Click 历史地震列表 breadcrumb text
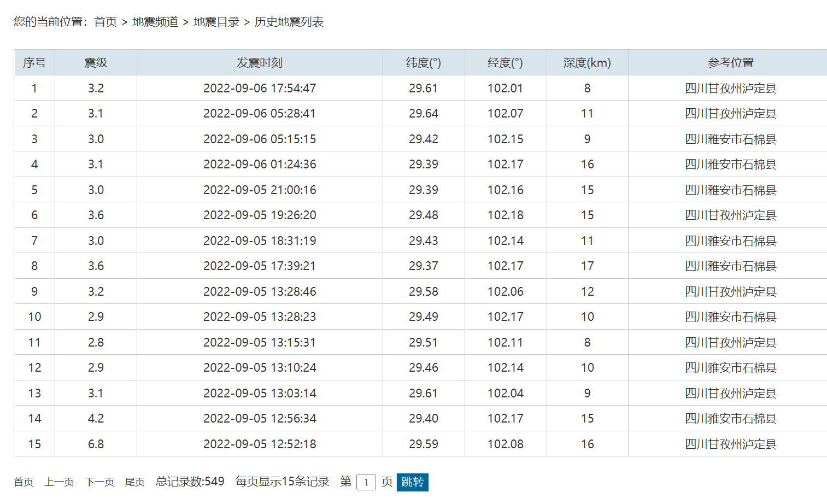Viewport: 827px width, 504px height. pos(289,22)
